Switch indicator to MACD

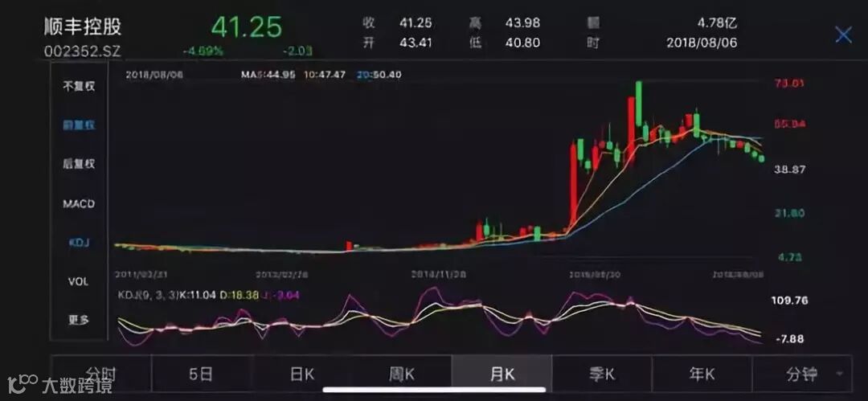tap(79, 204)
